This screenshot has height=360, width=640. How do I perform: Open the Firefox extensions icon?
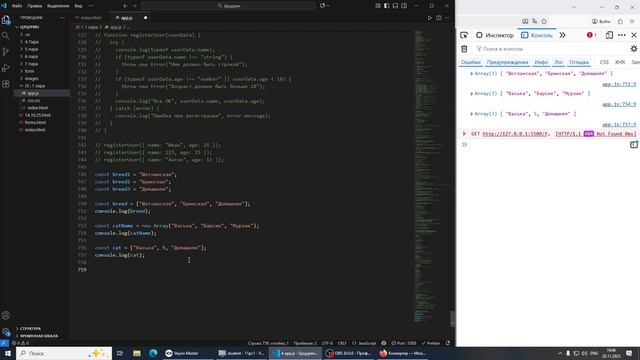(620, 21)
